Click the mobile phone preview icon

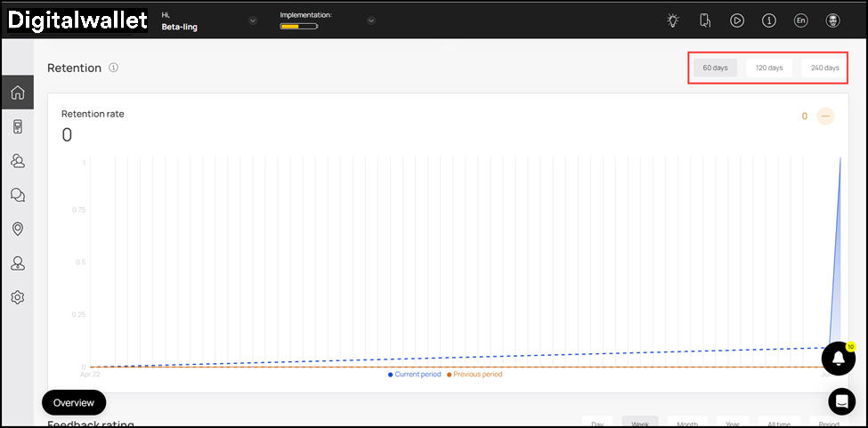point(705,20)
